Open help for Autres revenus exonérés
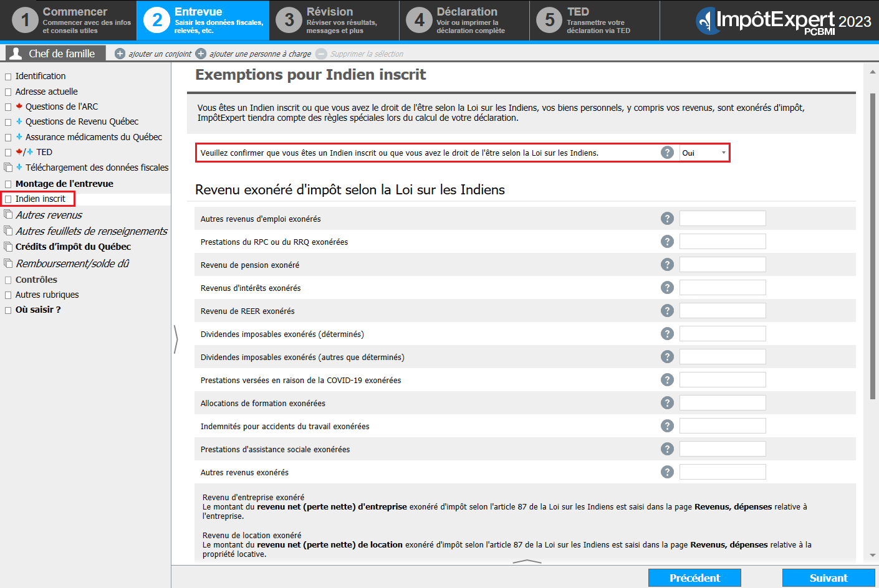This screenshot has height=588, width=879. pyautogui.click(x=667, y=472)
